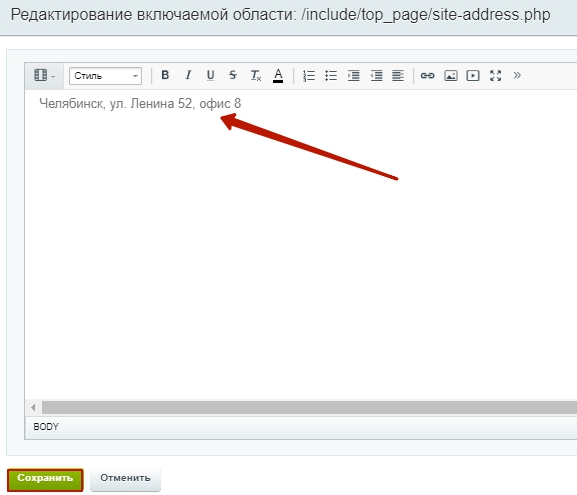Screen dimensions: 577x495
Task: Apply Italic formatting
Action: (188, 75)
